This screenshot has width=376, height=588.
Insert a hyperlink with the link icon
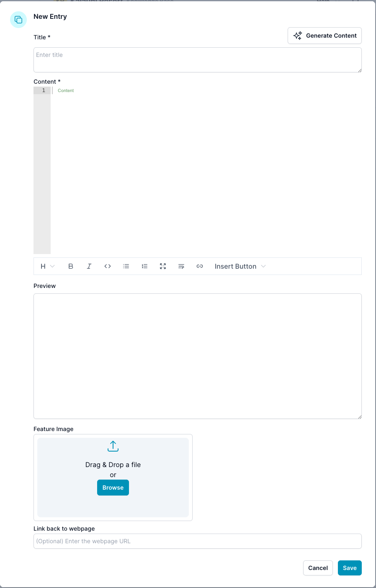click(x=200, y=266)
